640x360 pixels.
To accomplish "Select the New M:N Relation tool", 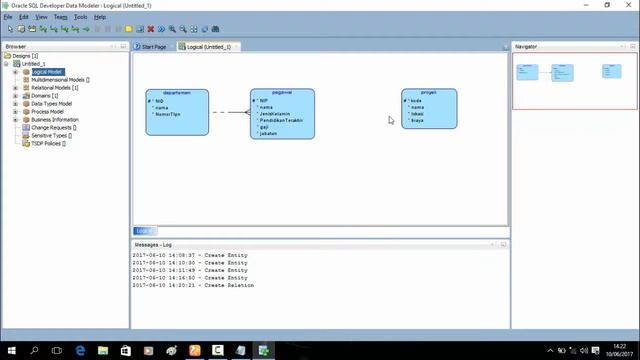I will (x=43, y=29).
